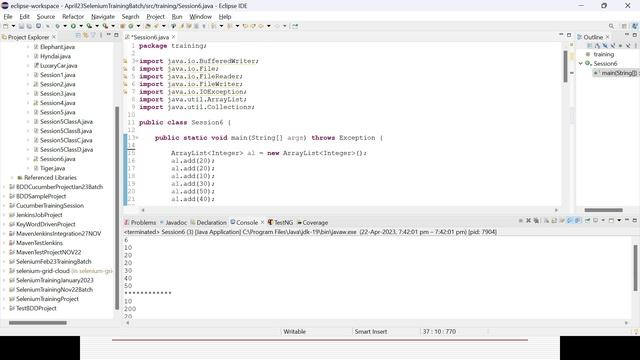
Task: Switch to the Java perspective icon
Action: pos(635,26)
